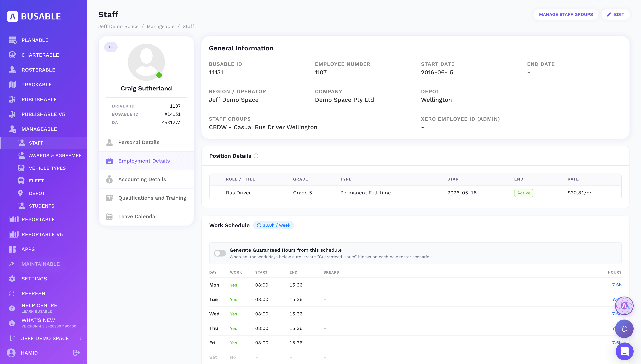Click the 38.0h / week badge
Viewport: 641px width, 364px height.
click(x=274, y=225)
